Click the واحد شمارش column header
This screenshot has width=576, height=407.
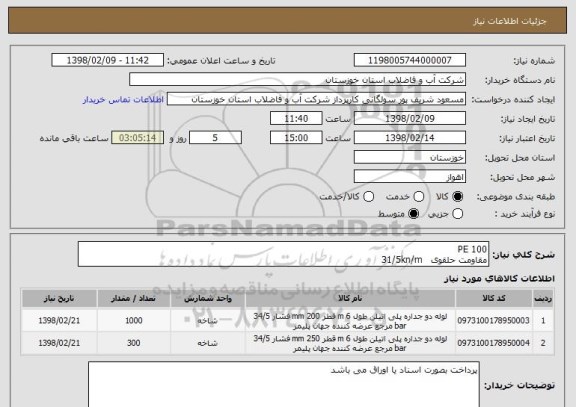(x=208, y=298)
